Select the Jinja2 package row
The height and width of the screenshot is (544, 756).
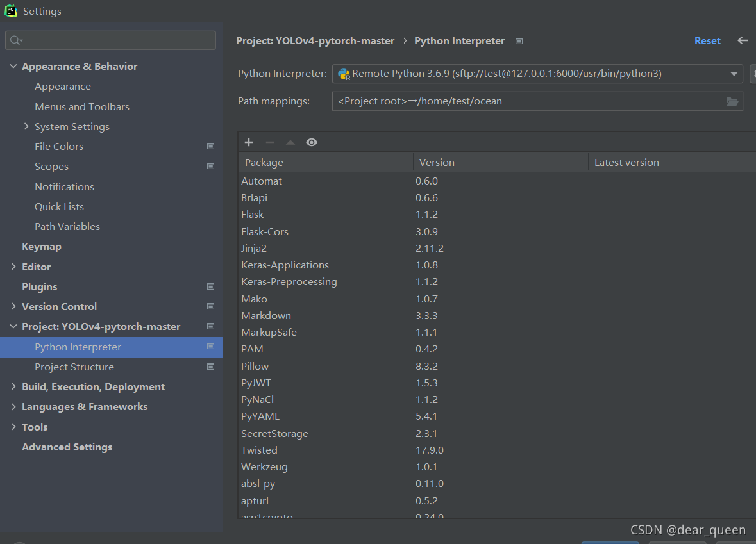pos(497,248)
